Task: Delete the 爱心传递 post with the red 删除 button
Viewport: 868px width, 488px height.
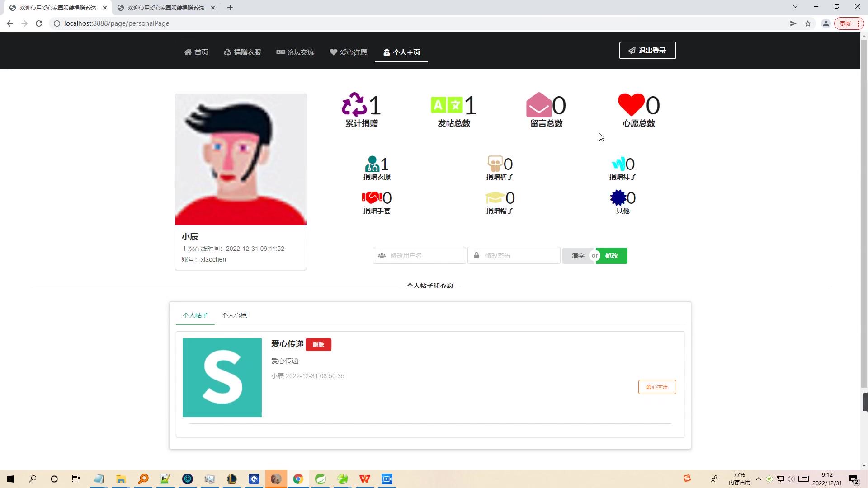Action: pyautogui.click(x=318, y=345)
